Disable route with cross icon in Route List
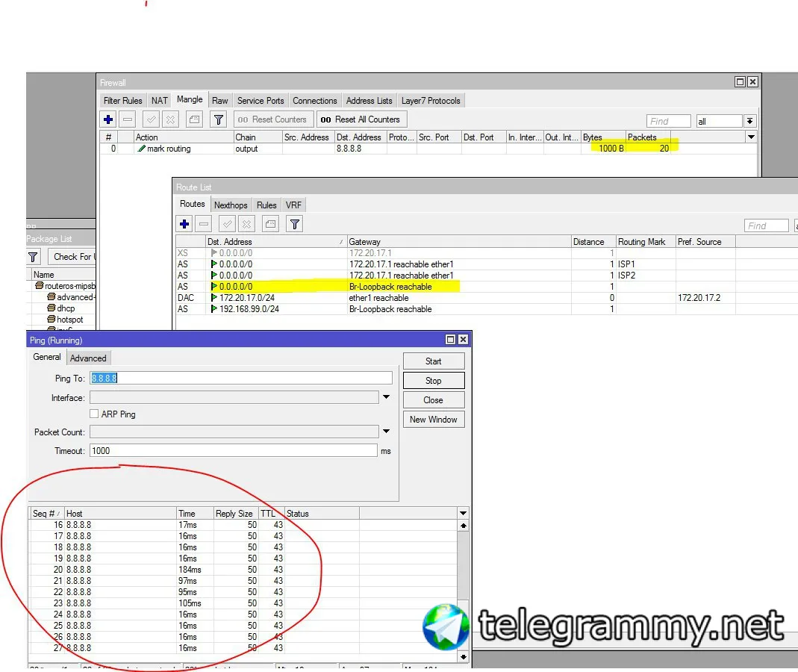 pyautogui.click(x=247, y=224)
